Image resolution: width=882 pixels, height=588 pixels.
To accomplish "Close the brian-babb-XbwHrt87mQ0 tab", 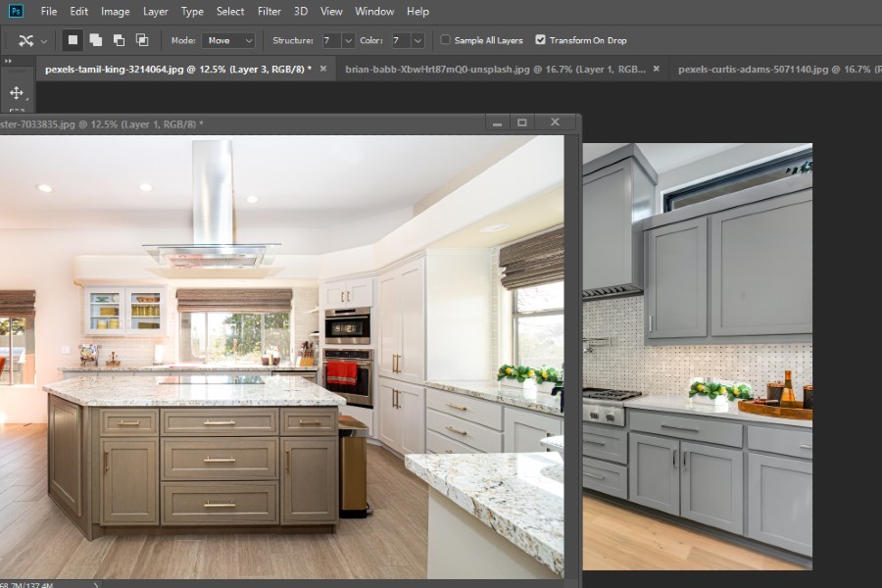I will click(x=656, y=70).
